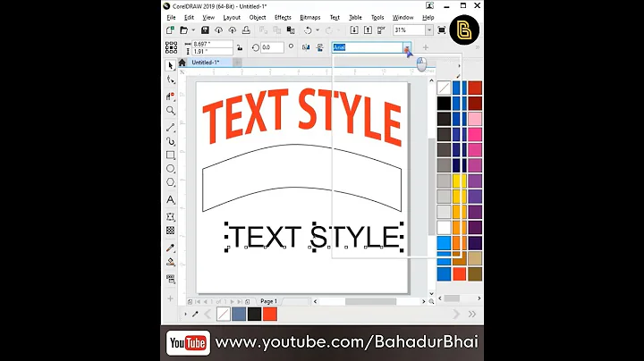Select the Text tool
Image resolution: width=644 pixels, height=361 pixels.
(171, 200)
